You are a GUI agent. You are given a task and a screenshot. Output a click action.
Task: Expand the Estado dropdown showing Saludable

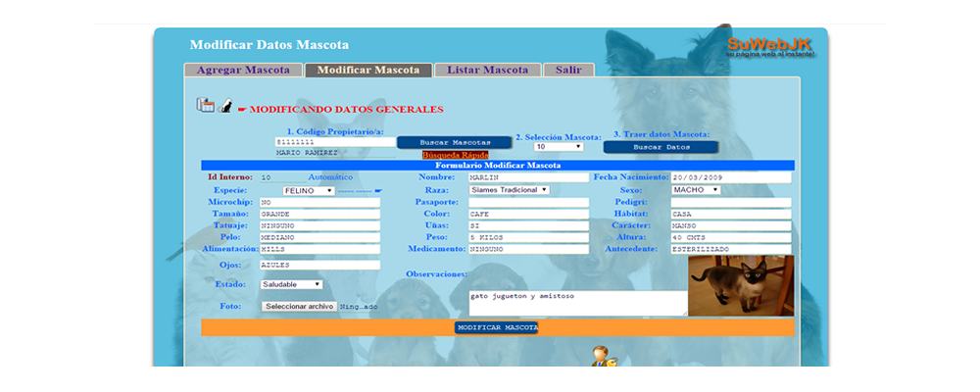[291, 284]
